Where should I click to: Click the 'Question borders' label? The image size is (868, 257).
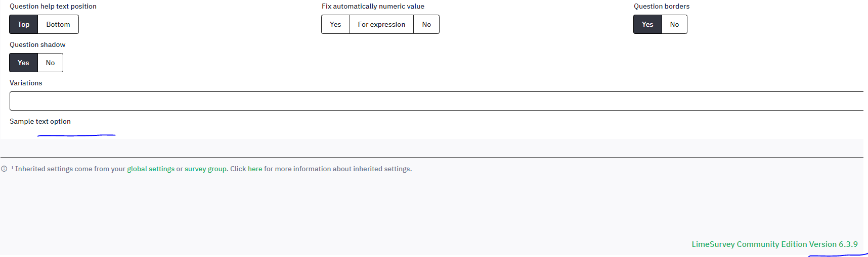(x=662, y=7)
